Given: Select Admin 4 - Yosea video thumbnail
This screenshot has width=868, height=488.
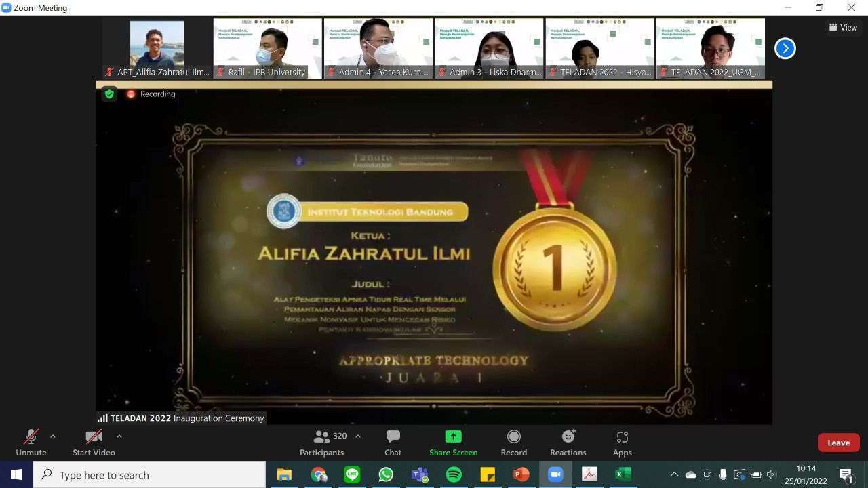Looking at the screenshot, I should pyautogui.click(x=378, y=48).
